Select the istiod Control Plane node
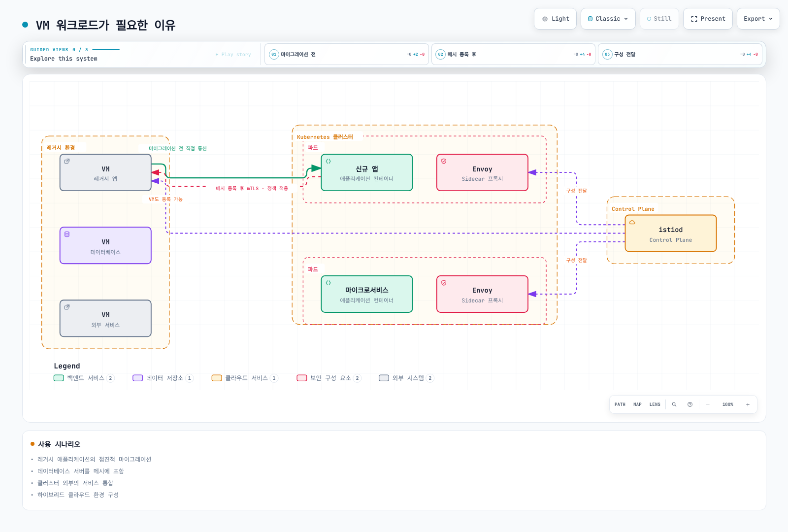 coord(671,233)
